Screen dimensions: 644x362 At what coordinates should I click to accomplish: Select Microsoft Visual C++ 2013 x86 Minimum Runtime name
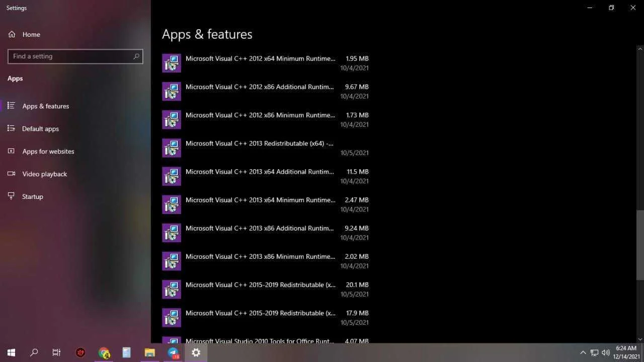(260, 256)
